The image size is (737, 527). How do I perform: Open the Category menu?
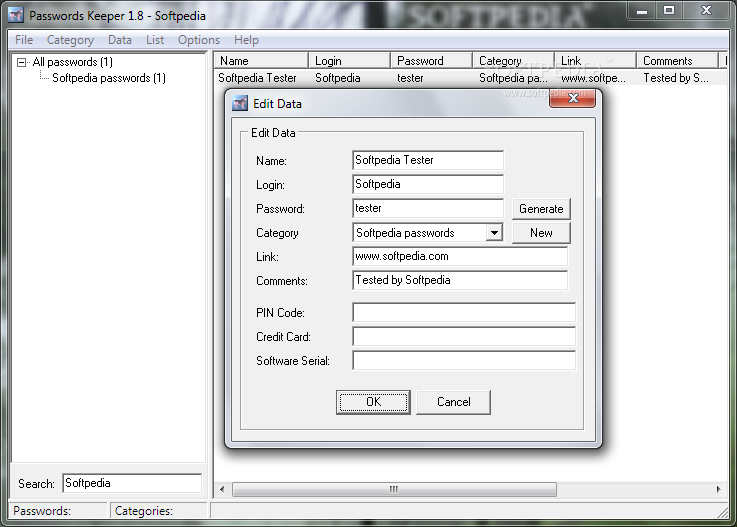70,40
